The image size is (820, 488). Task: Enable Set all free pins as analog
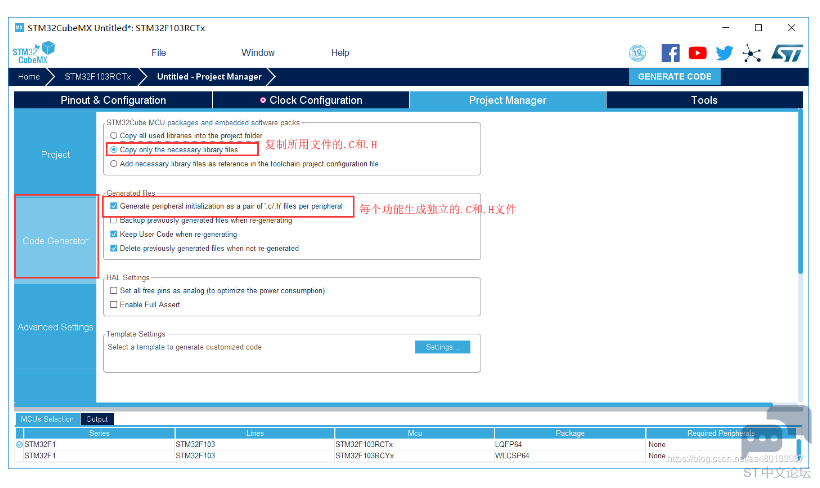[x=113, y=290]
